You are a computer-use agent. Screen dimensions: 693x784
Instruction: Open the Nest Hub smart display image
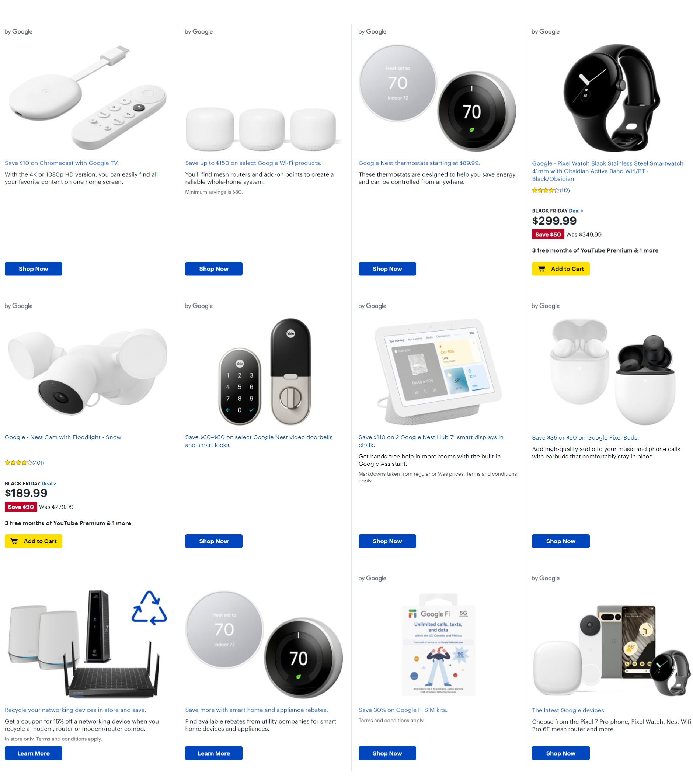click(x=438, y=372)
